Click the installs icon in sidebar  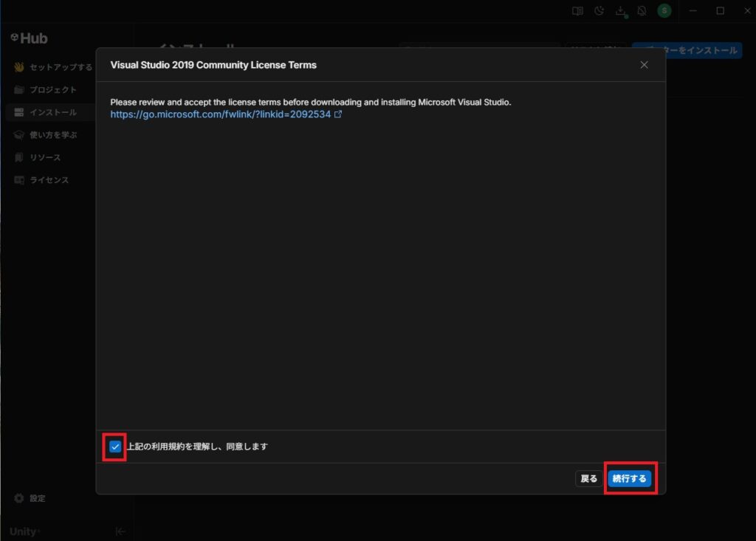[18, 112]
